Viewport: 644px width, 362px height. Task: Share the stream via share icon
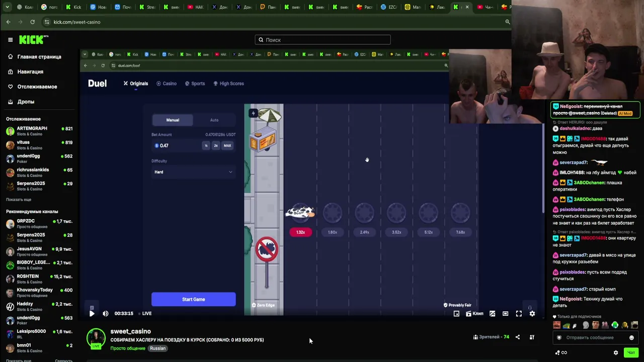[517, 337]
